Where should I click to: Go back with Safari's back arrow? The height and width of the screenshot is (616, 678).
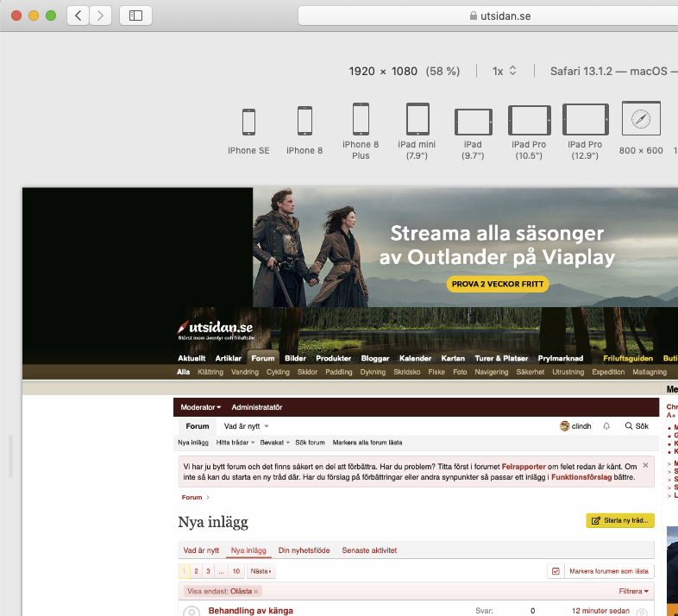(78, 16)
